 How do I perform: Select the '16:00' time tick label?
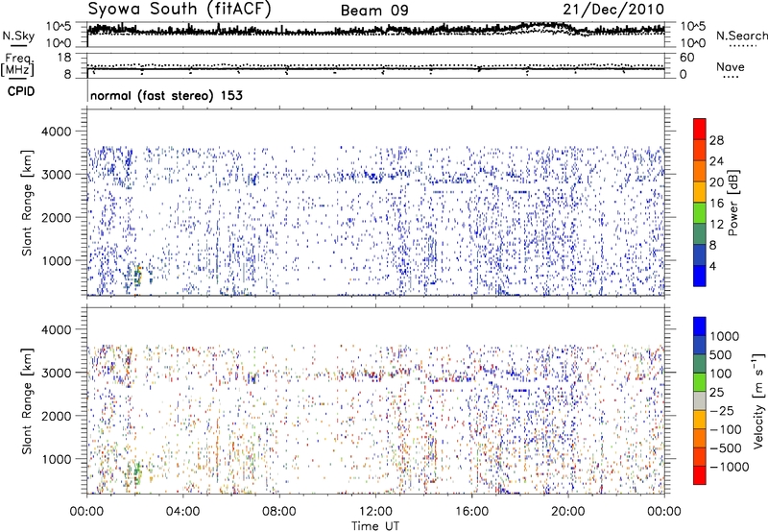pyautogui.click(x=471, y=512)
